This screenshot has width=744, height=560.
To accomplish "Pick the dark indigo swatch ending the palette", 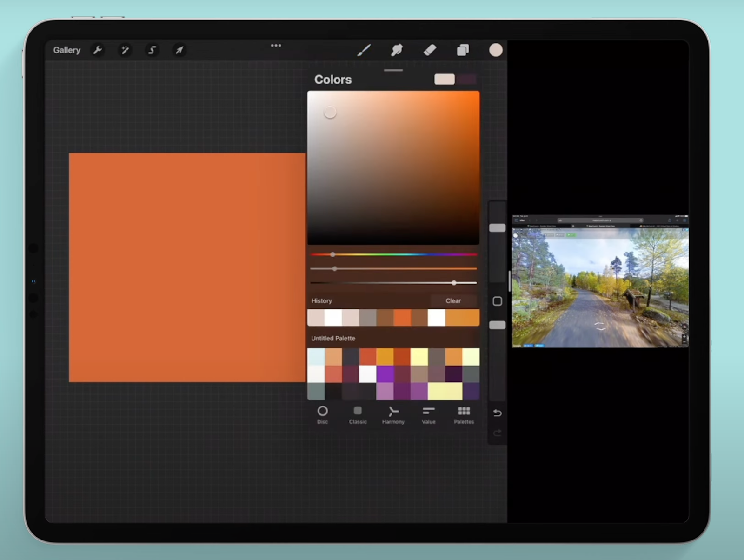I will [471, 391].
